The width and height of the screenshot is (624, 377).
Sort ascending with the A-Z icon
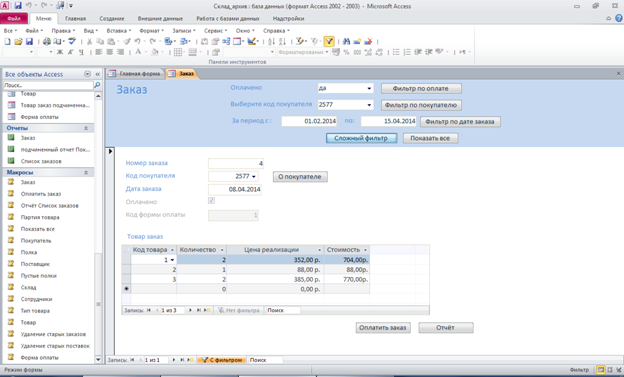point(271,41)
